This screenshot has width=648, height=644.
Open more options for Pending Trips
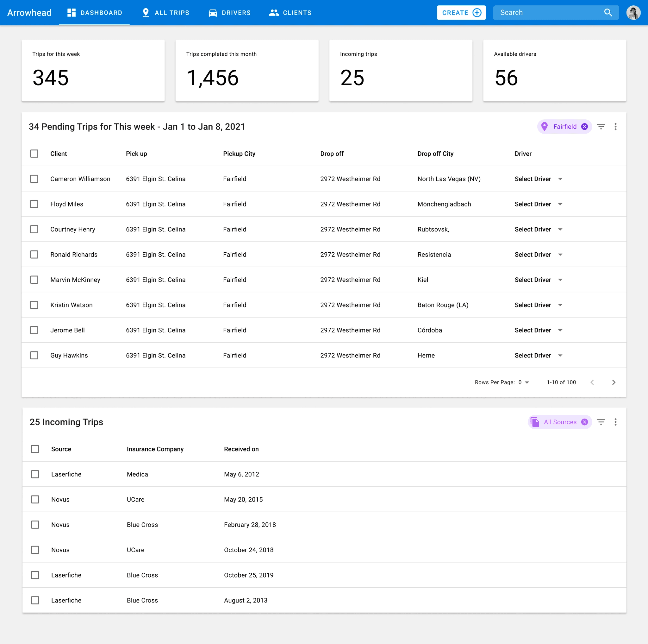pos(615,127)
